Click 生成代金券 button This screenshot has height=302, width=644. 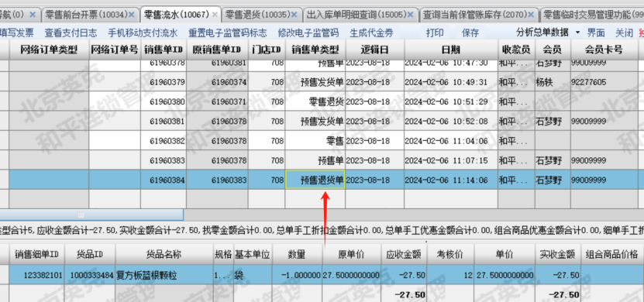click(x=371, y=33)
